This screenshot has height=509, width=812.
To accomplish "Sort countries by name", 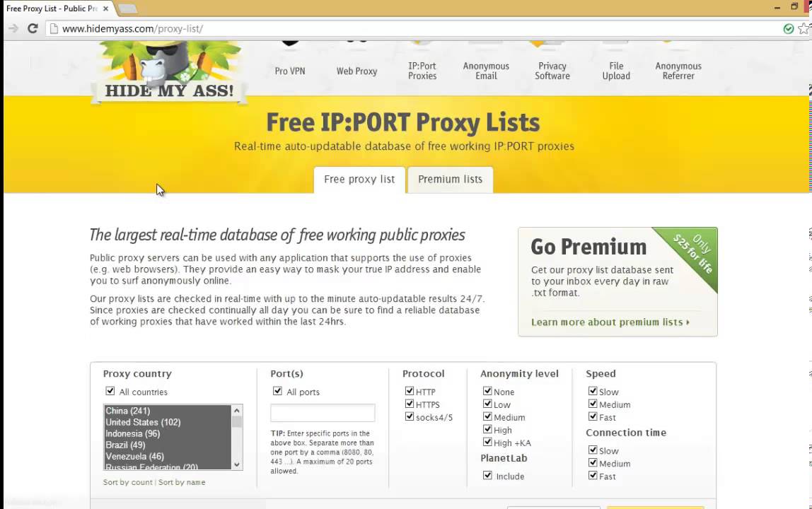I will click(182, 482).
